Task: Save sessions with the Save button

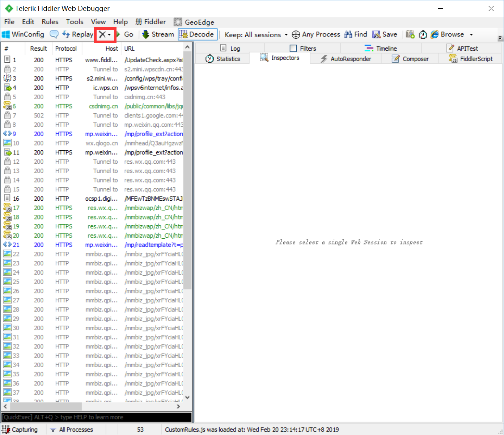Action: (385, 34)
